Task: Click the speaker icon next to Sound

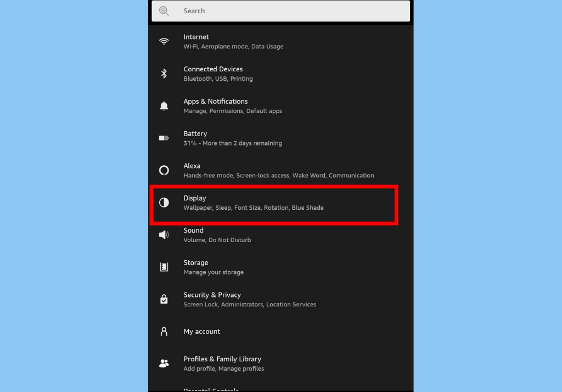Action: pos(164,235)
